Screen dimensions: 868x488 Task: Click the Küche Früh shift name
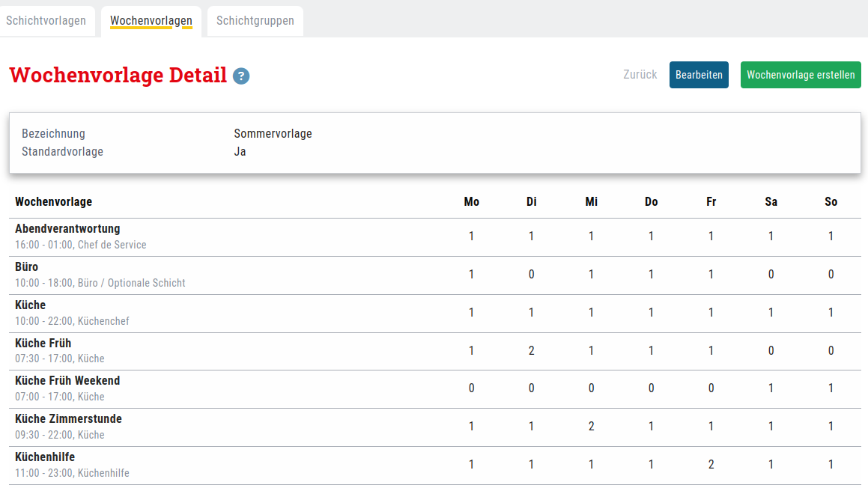point(43,344)
